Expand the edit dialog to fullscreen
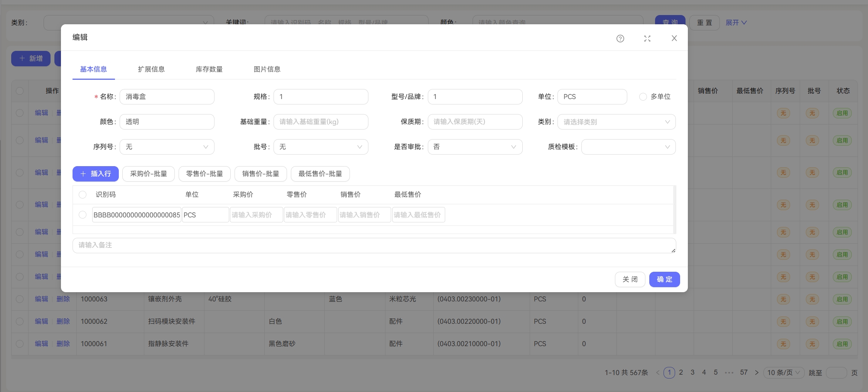The width and height of the screenshot is (868, 392). [x=647, y=39]
